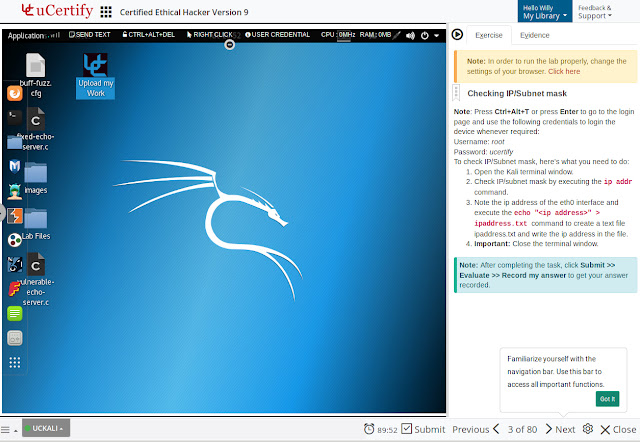Go to the Previous item
This screenshot has height=442, width=640.
pyautogui.click(x=476, y=429)
